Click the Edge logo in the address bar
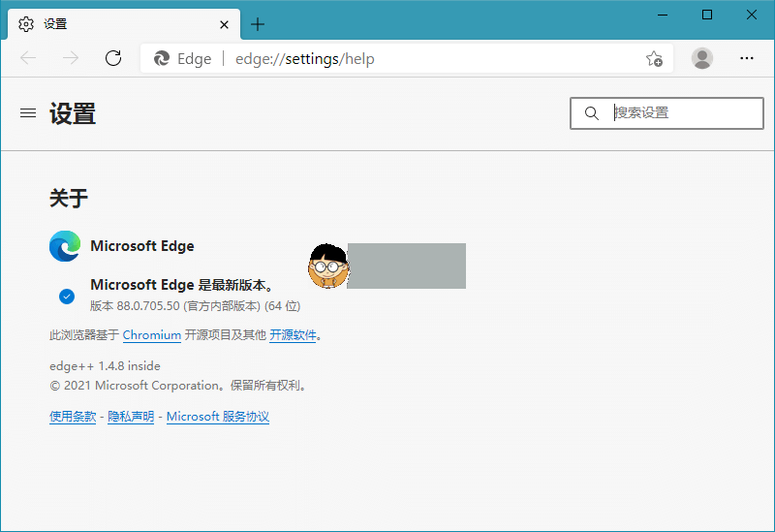Image resolution: width=775 pixels, height=532 pixels. coord(162,58)
